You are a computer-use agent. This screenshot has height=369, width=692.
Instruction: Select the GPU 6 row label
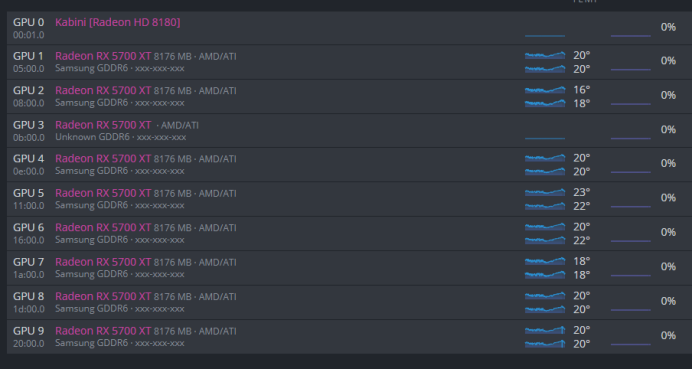pyautogui.click(x=28, y=227)
